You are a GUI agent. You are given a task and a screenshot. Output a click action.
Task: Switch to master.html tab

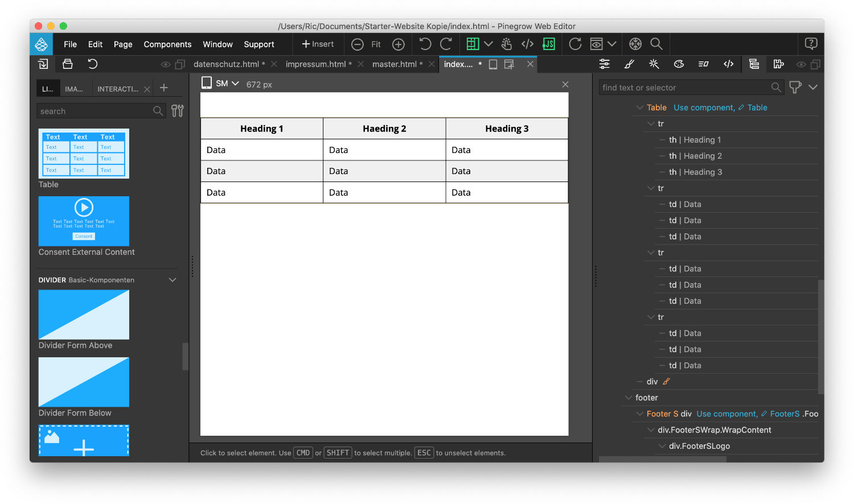[397, 64]
